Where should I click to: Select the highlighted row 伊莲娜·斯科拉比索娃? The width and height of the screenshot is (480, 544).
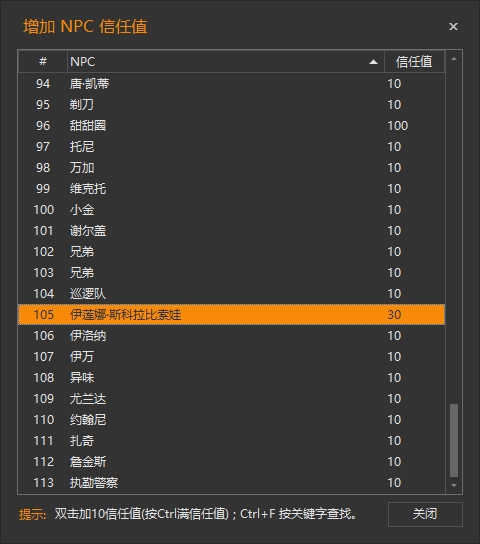tap(231, 315)
